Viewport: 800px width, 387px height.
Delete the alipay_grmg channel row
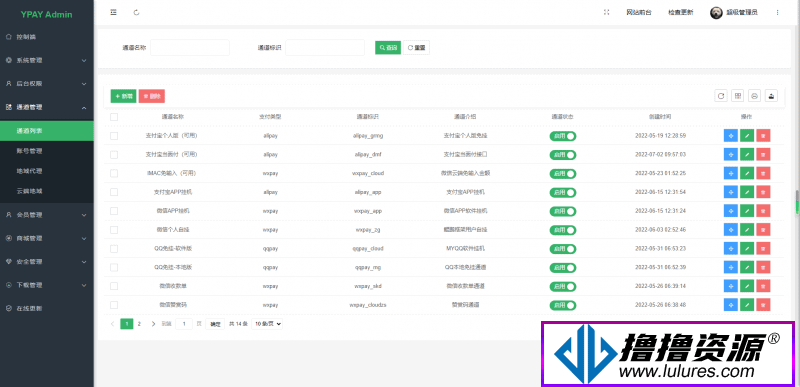coord(763,136)
